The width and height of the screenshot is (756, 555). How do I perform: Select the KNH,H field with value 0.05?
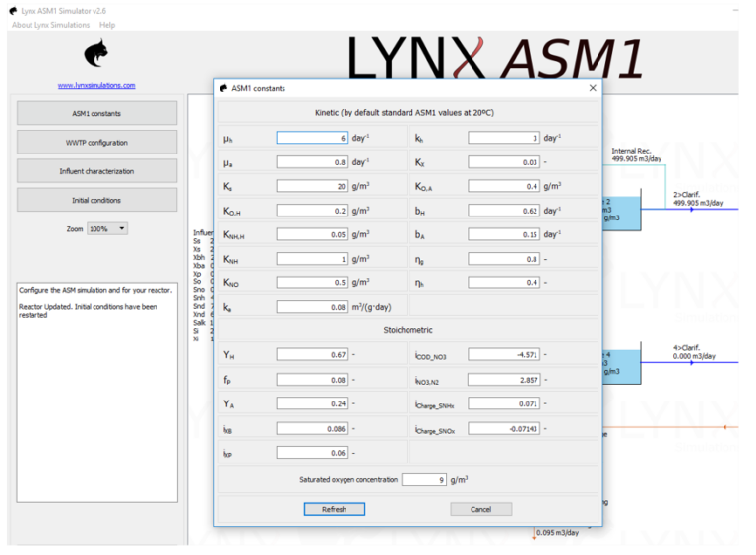[x=312, y=234]
